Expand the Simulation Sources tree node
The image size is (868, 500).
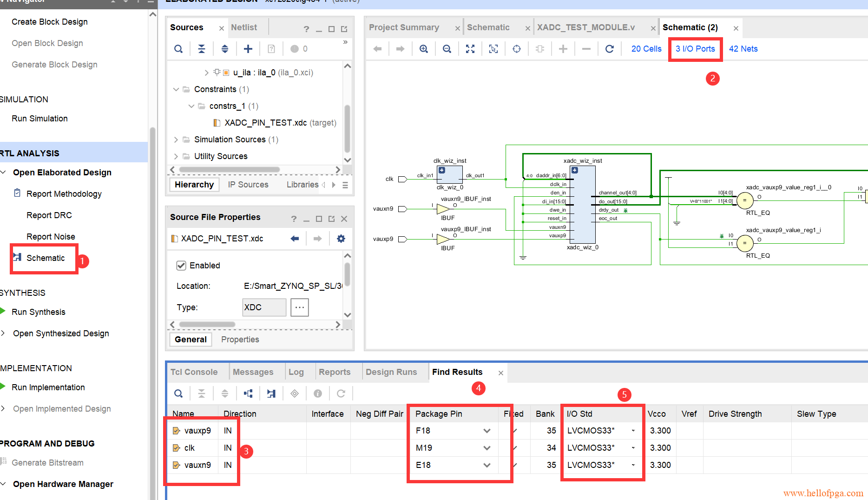(176, 140)
